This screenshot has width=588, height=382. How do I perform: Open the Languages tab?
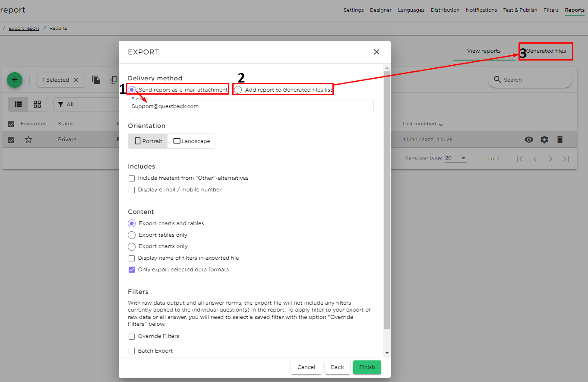tap(411, 10)
